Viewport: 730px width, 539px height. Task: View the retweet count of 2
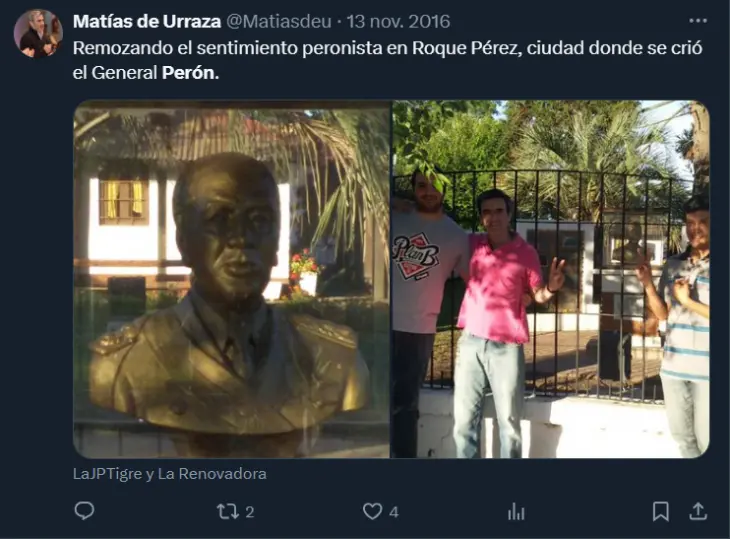coord(250,512)
